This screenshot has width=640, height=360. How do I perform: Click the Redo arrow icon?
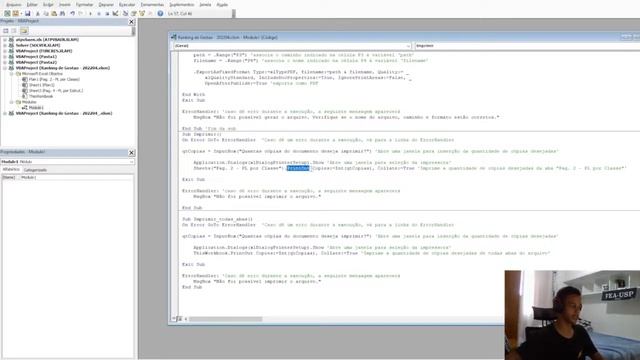[80, 13]
